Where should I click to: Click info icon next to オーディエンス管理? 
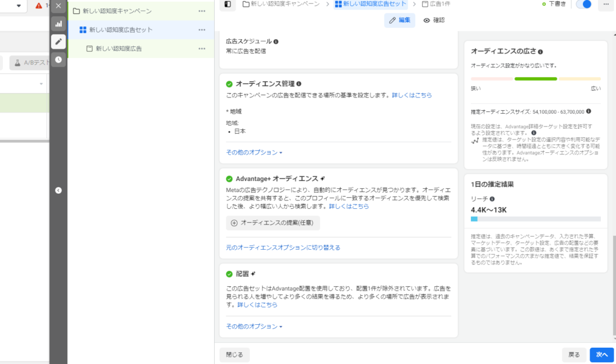point(299,84)
